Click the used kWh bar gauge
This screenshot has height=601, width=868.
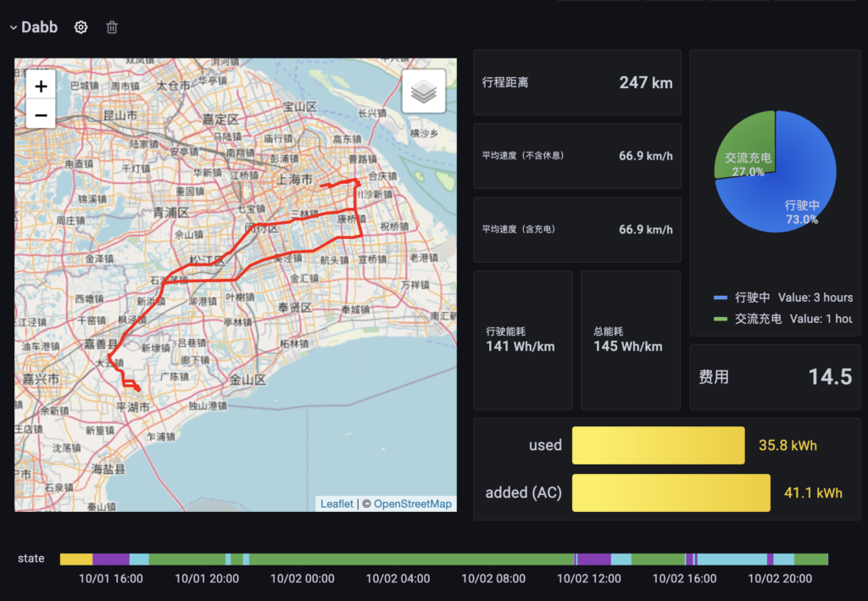click(x=659, y=445)
